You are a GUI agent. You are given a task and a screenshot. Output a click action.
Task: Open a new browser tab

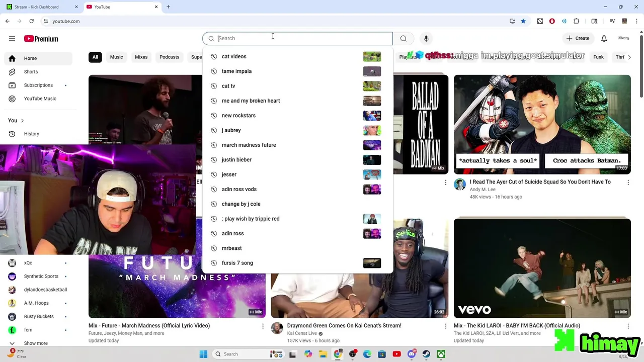tap(168, 7)
